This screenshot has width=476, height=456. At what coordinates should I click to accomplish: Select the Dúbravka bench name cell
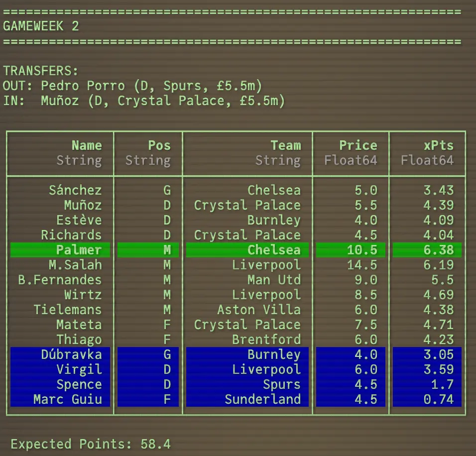coord(60,354)
